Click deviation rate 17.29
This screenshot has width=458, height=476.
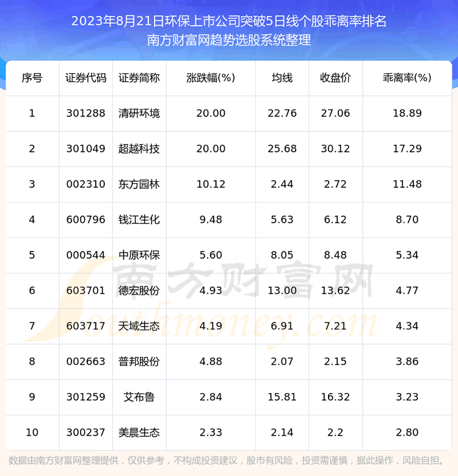[407, 149]
